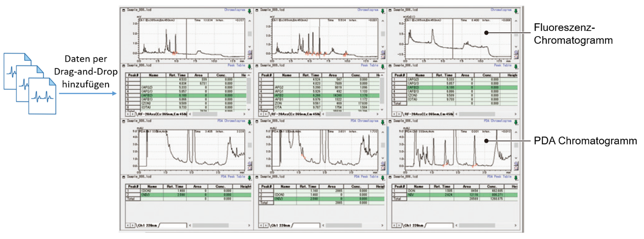
Task: Click green pin icon of Sample_008 PDA Peak Table
Action: (249, 178)
